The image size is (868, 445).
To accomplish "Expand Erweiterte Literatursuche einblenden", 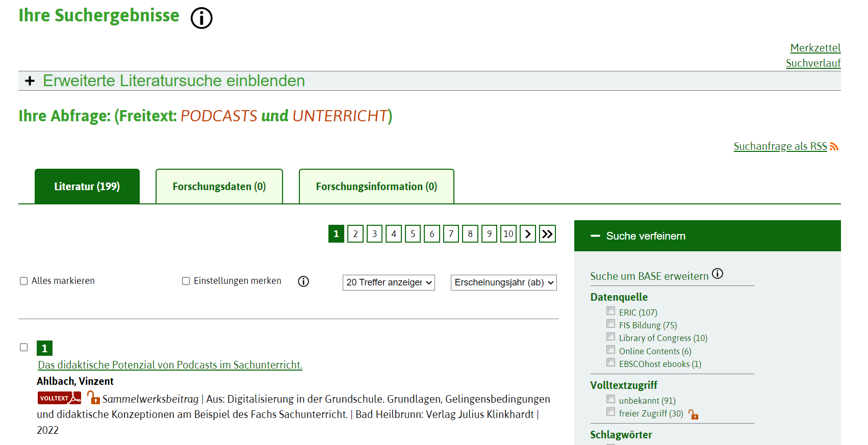I will pyautogui.click(x=173, y=81).
